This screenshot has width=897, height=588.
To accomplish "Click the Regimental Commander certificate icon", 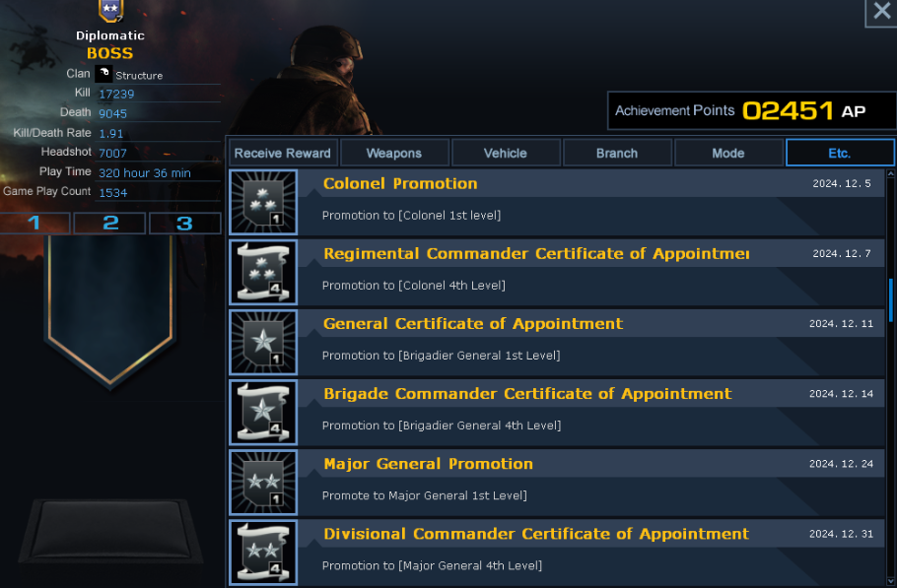I will pos(263,273).
